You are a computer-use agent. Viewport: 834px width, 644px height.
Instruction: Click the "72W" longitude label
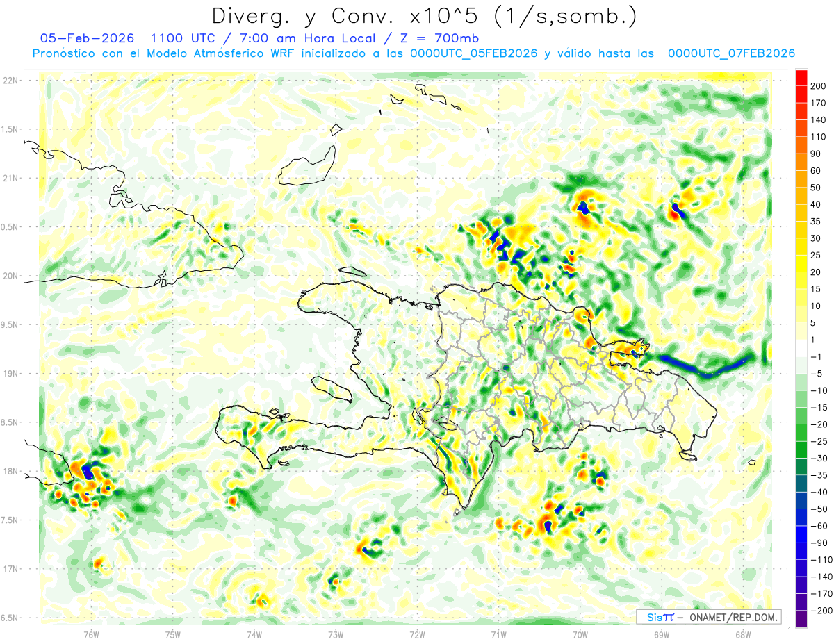click(x=417, y=634)
